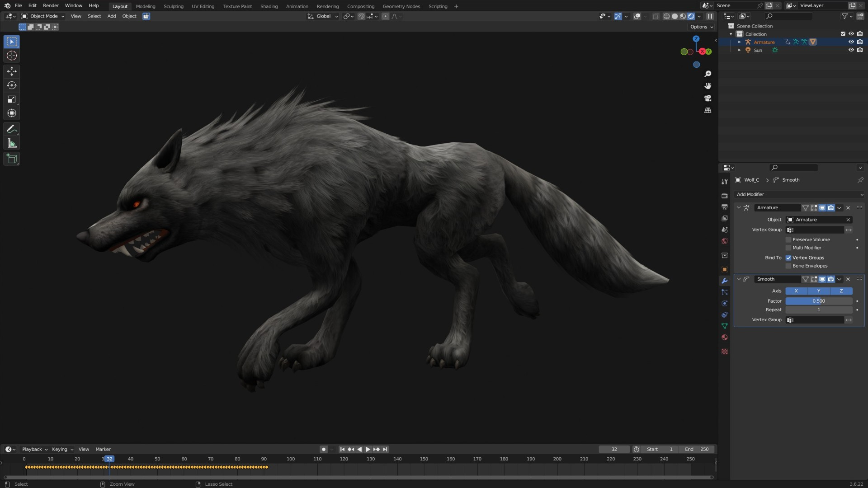Switch perspective/orthographic with grid icon
Image resolution: width=868 pixels, height=488 pixels.
coord(708,110)
